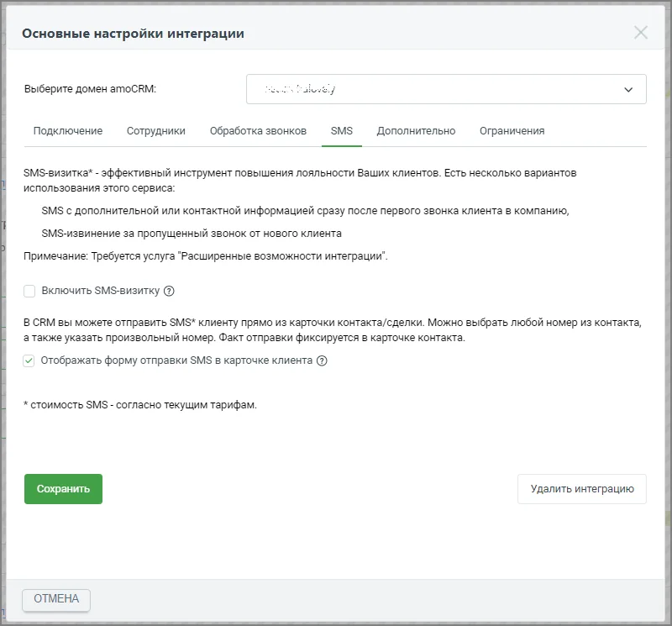Image resolution: width=672 pixels, height=626 pixels.
Task: Close the integration settings dialog with X
Action: (x=641, y=32)
